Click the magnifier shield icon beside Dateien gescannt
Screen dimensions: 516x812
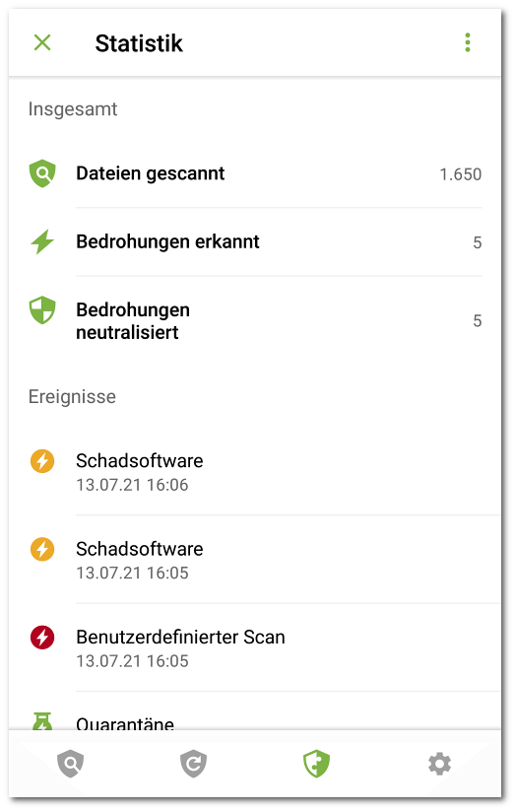click(x=42, y=173)
